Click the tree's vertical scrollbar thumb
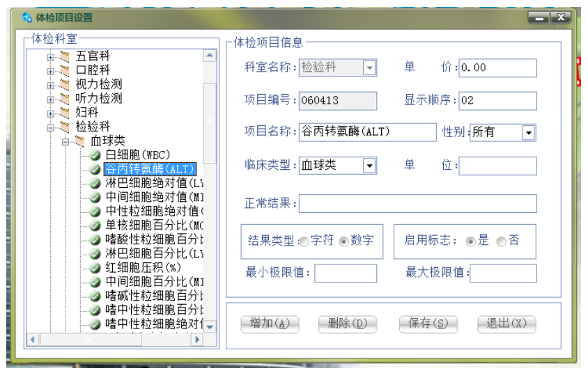 [x=210, y=123]
